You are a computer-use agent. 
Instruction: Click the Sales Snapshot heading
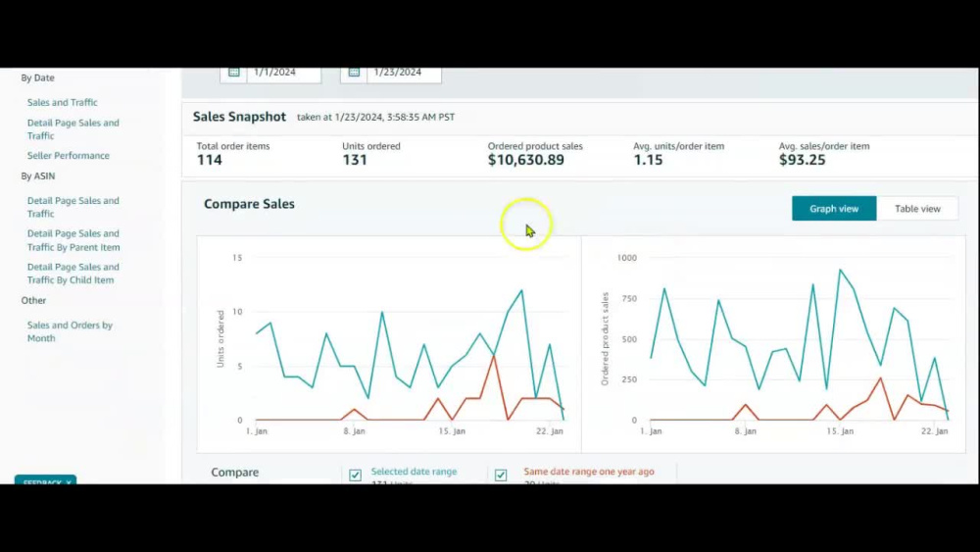click(239, 117)
